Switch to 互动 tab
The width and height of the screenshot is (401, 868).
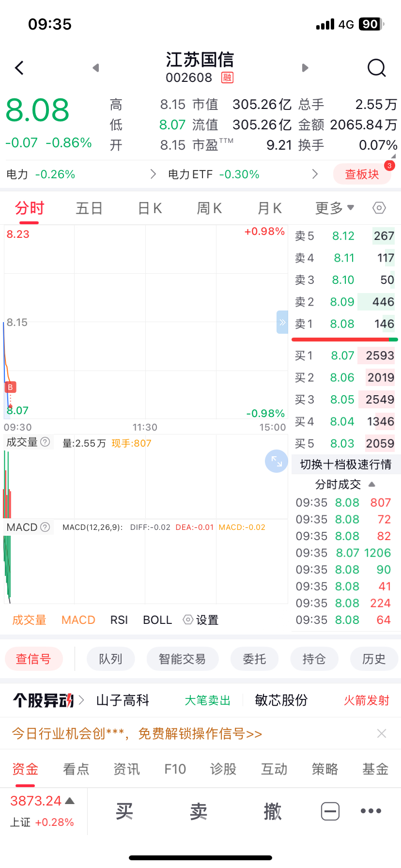(x=274, y=769)
